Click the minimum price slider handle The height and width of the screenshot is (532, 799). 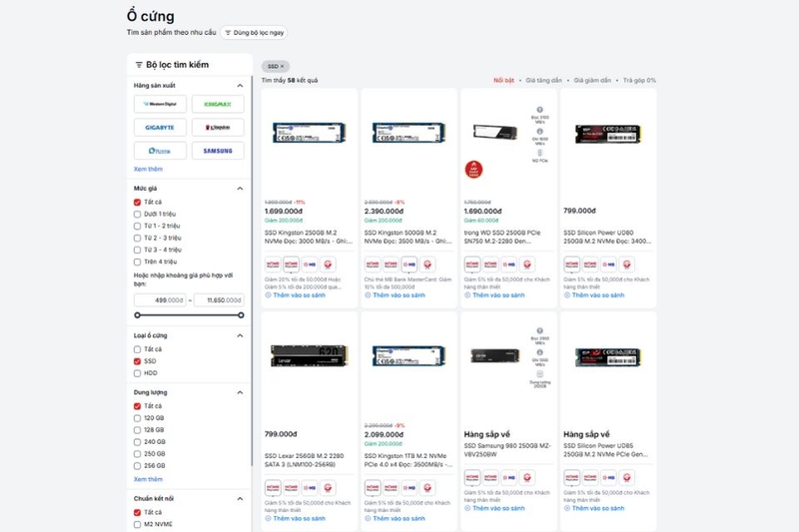137,315
